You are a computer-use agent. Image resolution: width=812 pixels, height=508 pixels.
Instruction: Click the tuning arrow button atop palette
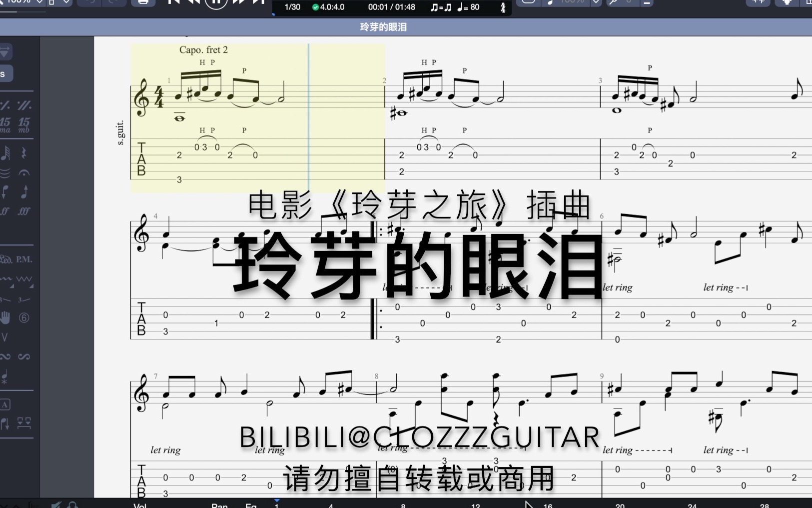tap(5, 51)
